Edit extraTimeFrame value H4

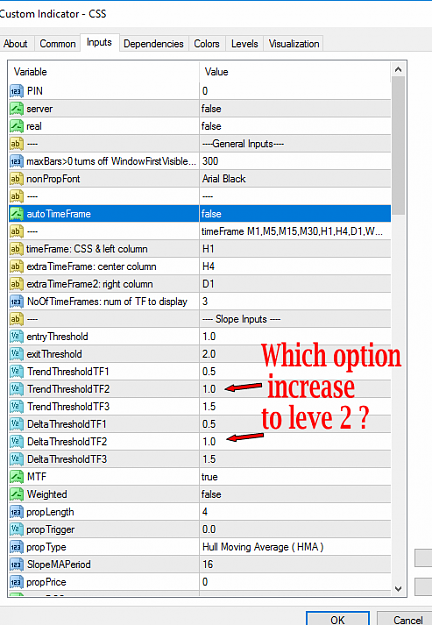(295, 267)
